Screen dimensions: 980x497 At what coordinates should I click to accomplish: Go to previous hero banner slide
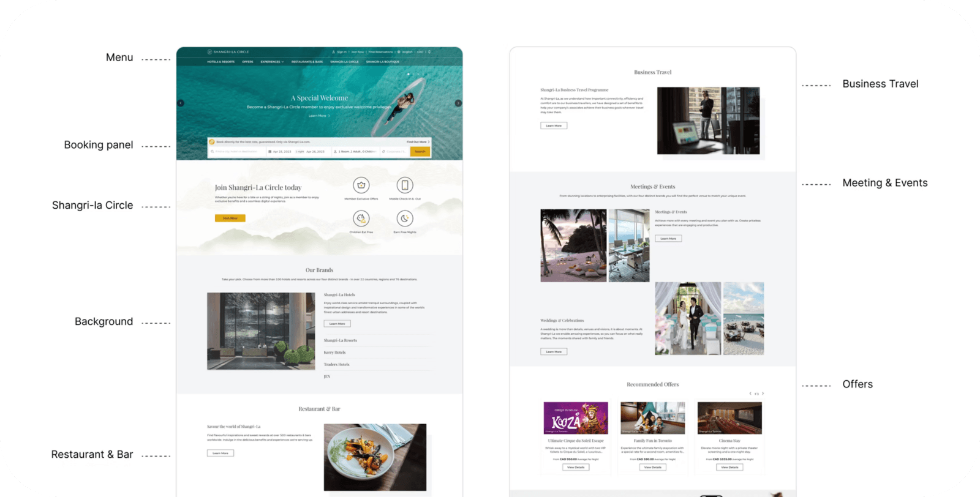coord(181,103)
